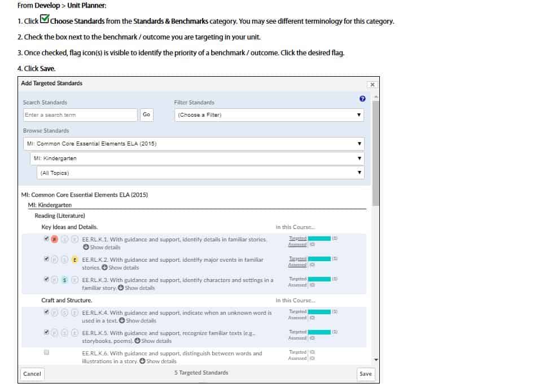This screenshot has width=543, height=392.
Task: Click the yellow E flag for EE.RL.K.2
Action: point(75,260)
